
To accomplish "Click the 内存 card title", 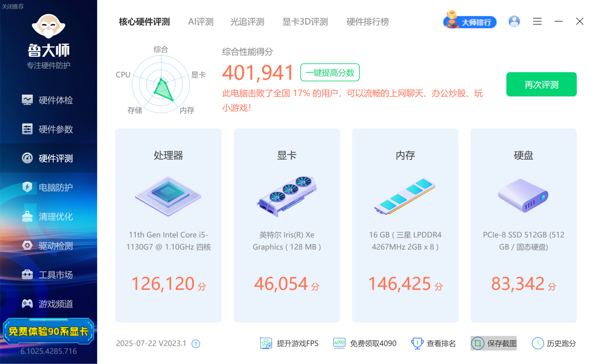I will point(405,155).
